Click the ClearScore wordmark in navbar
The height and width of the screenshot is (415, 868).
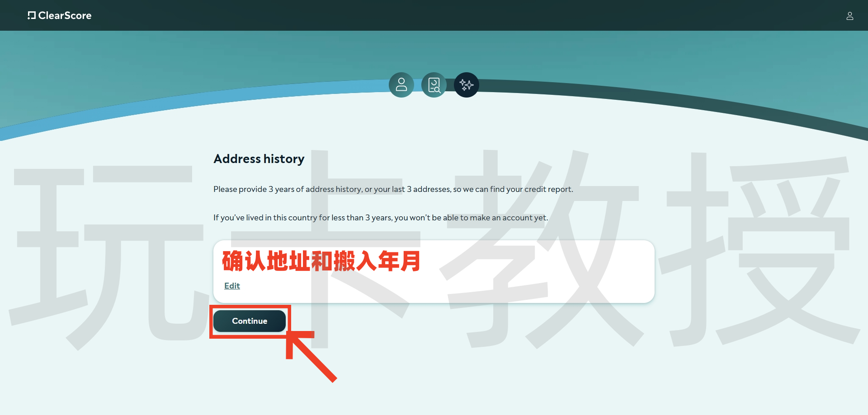(x=65, y=15)
